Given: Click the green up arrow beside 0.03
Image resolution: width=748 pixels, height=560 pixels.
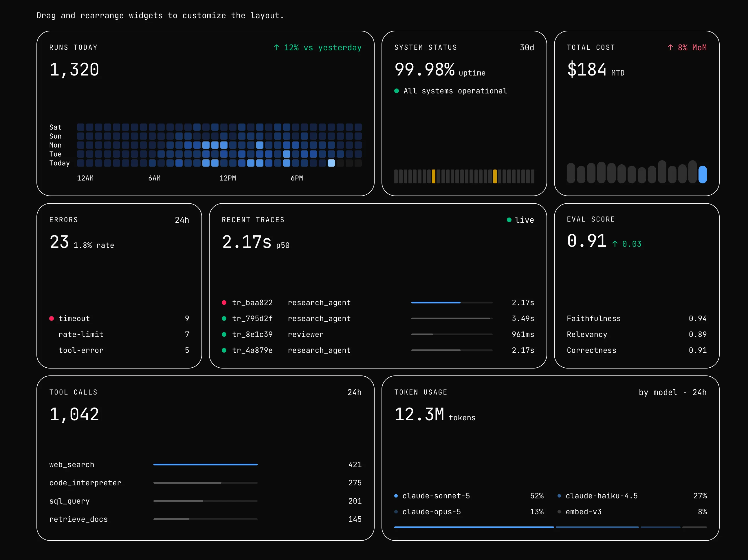Looking at the screenshot, I should tap(615, 244).
